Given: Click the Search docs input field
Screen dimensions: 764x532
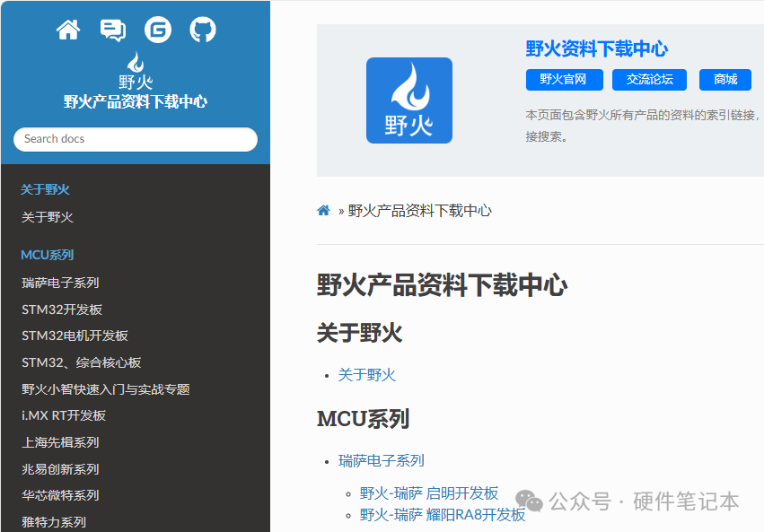Looking at the screenshot, I should 136,139.
